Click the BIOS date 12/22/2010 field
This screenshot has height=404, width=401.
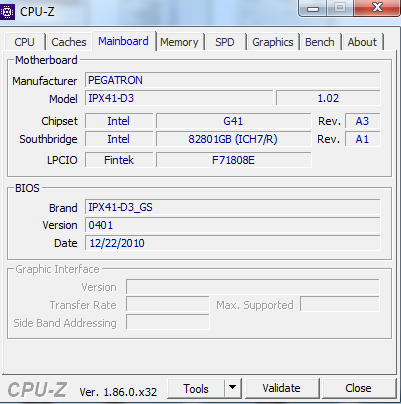click(x=233, y=243)
